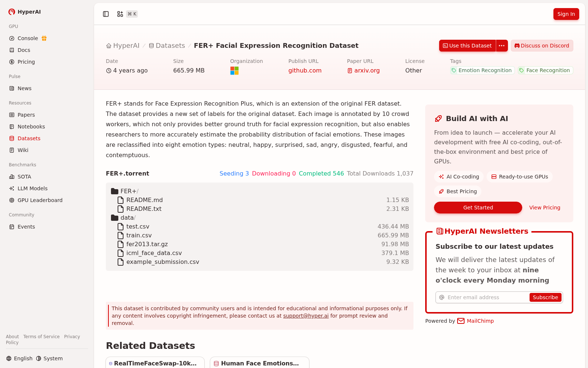Click the Completed 546 torrent stat

(321, 174)
